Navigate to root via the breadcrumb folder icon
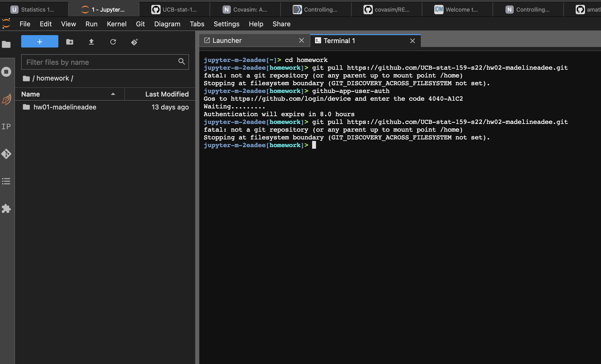 coord(27,78)
